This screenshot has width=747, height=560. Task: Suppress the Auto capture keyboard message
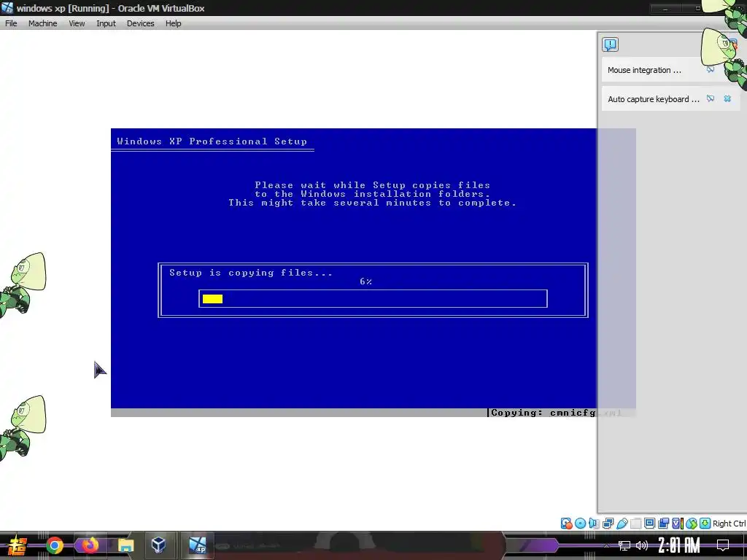point(711,98)
